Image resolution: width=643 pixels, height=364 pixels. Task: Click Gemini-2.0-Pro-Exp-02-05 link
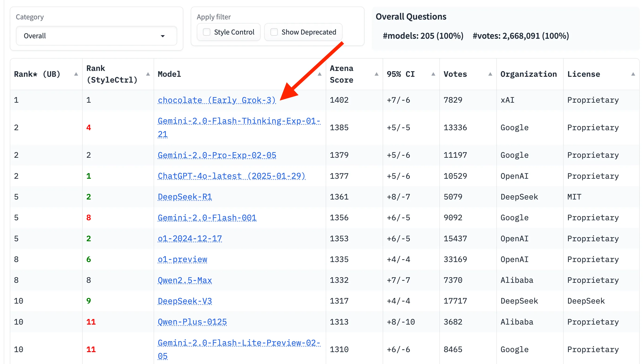217,155
